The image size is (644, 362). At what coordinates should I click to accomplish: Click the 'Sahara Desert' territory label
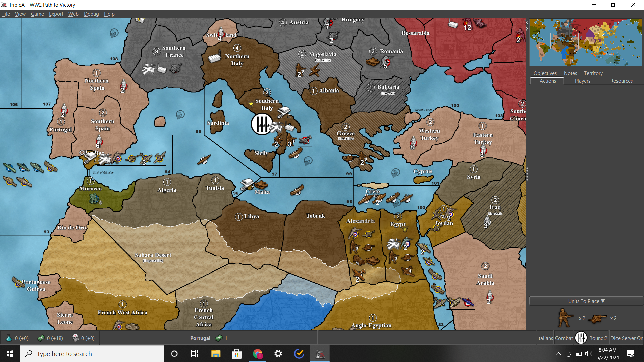tap(153, 255)
